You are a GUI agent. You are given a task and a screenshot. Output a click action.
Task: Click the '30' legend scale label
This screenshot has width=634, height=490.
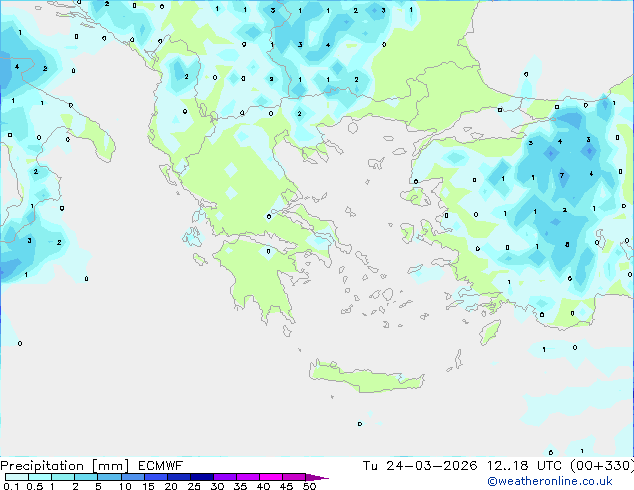[217, 486]
